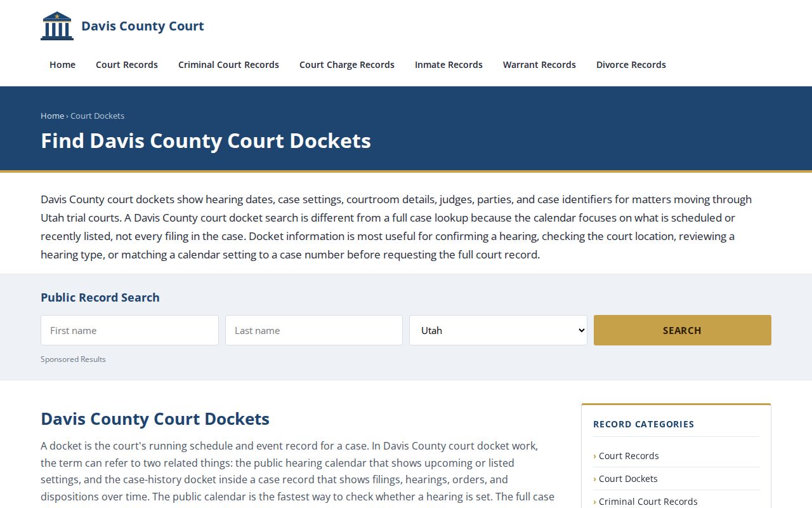812x508 pixels.
Task: Navigate to Inmate Records in the navigation menu
Action: pos(449,65)
